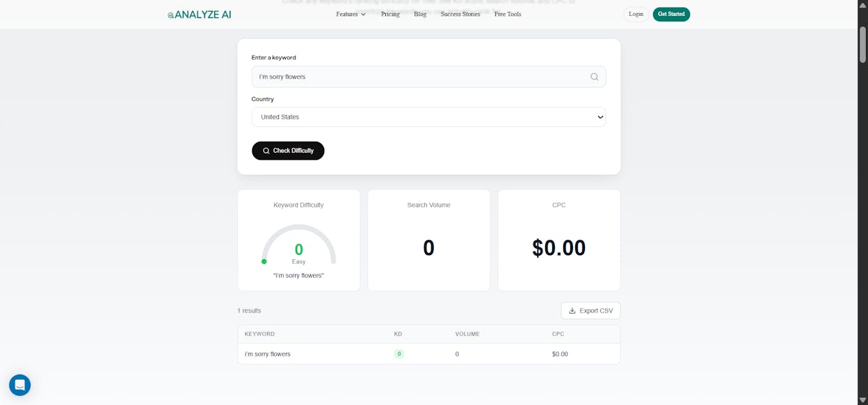This screenshot has width=868, height=405.
Task: Click the Get Started button
Action: (x=671, y=14)
